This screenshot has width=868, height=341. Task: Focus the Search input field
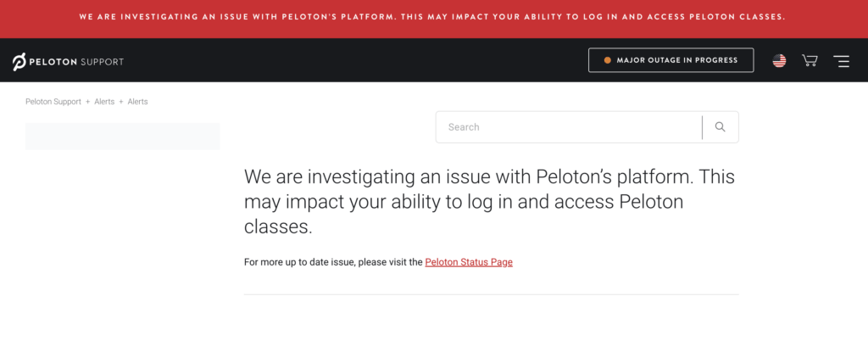[x=569, y=126]
